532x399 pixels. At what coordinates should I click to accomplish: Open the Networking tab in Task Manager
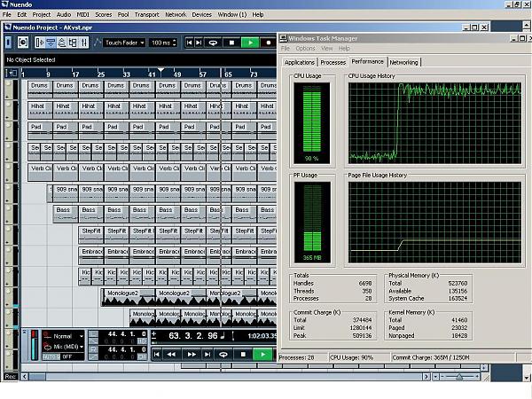point(404,62)
